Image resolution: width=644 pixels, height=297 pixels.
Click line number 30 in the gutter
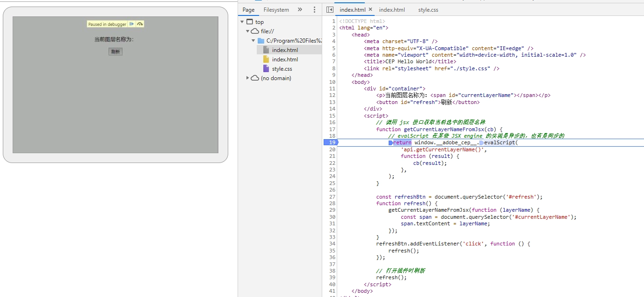tap(332, 217)
